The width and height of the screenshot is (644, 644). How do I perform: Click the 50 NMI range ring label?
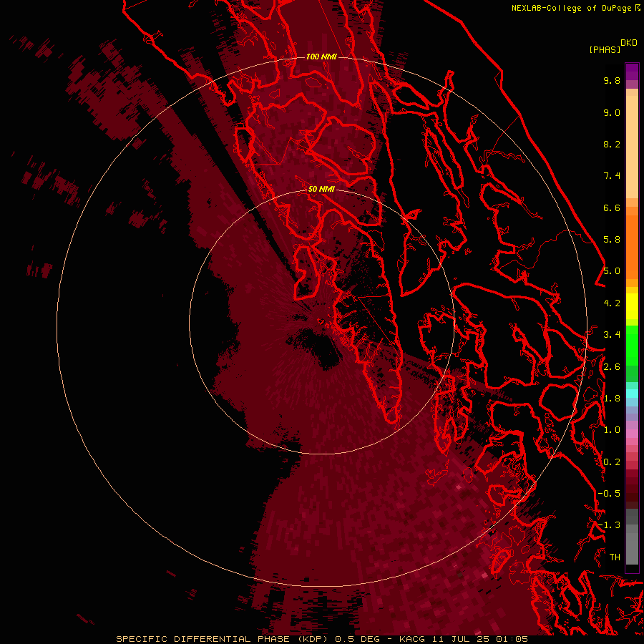coord(321,189)
